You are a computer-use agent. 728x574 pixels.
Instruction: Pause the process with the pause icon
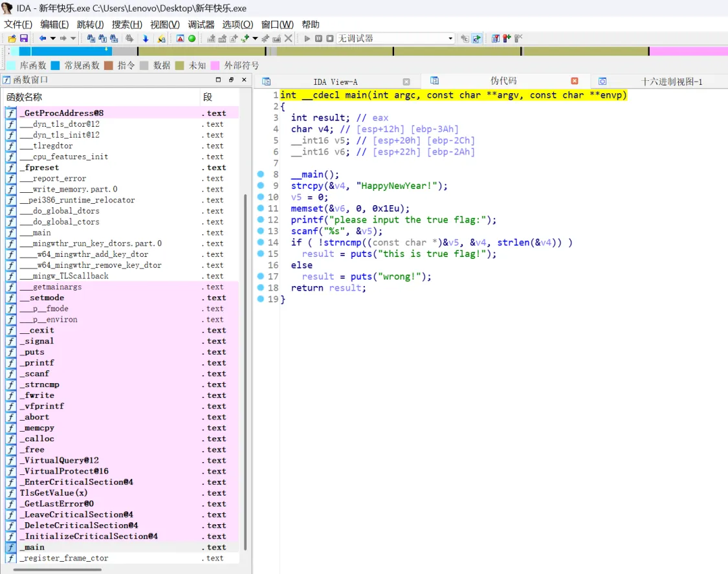point(318,39)
